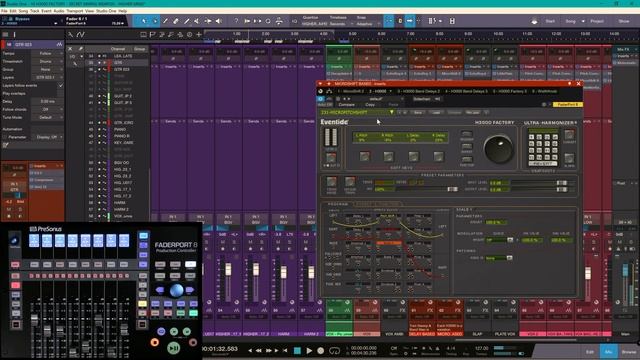Toggle the H3000 Bypass button
This screenshot has width=640, height=360.
pyautogui.click(x=331, y=158)
